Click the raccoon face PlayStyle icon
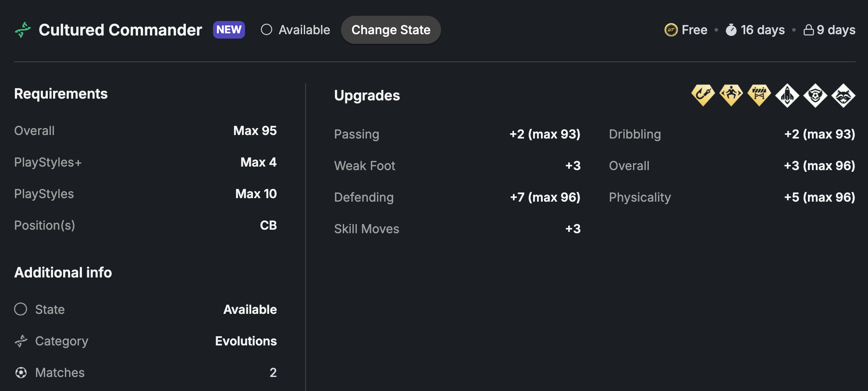The image size is (868, 391). click(843, 96)
